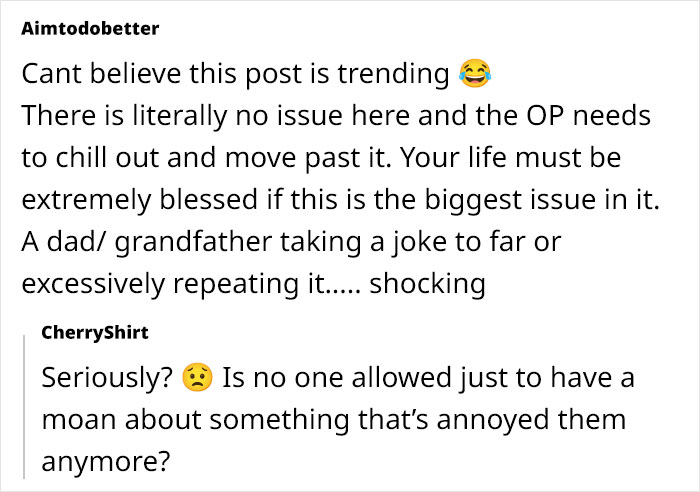Click 'Is no one allowed just to have a'
This screenshot has width=700, height=492.
(x=428, y=381)
